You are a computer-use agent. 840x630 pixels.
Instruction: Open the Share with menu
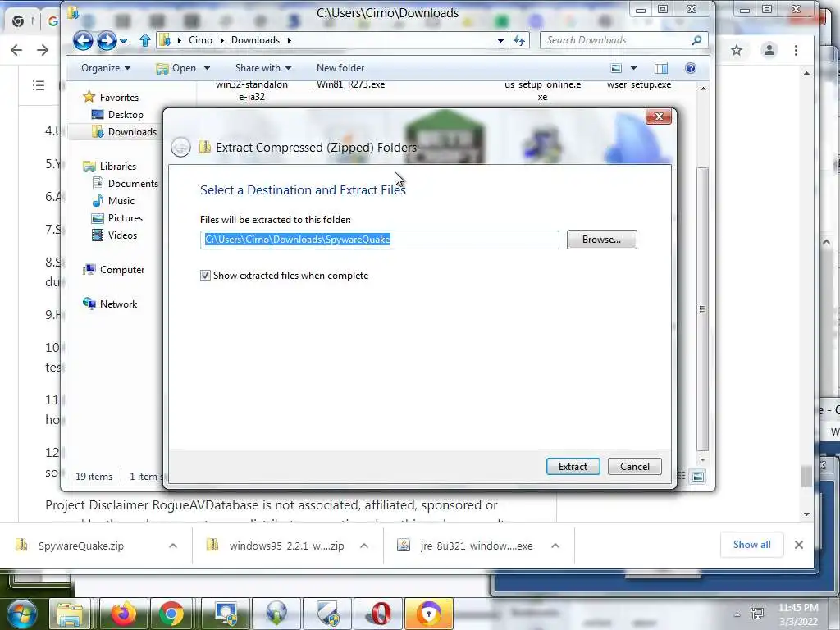pos(263,68)
